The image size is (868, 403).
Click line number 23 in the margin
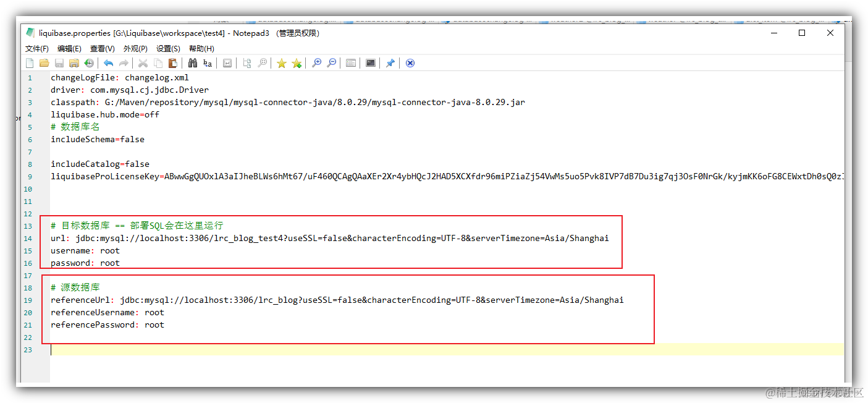pyautogui.click(x=28, y=350)
